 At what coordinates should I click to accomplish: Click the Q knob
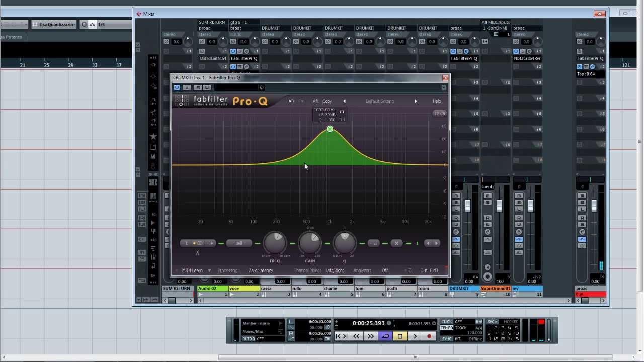coord(345,243)
